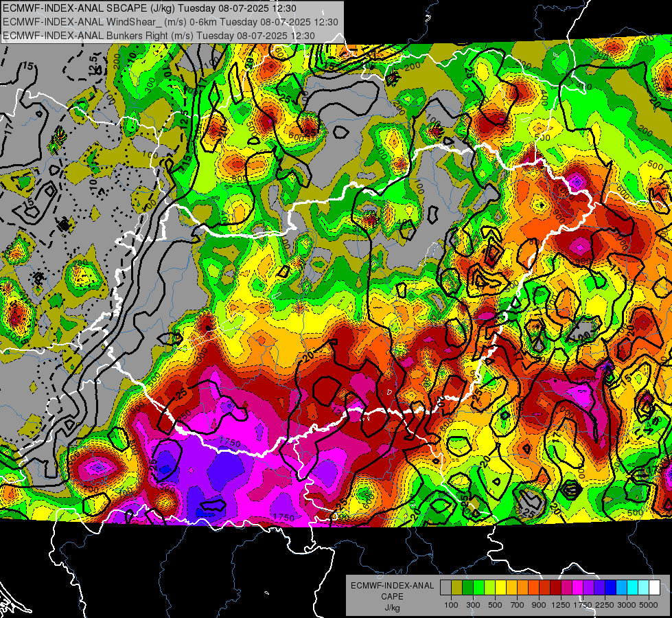Click the bright magenta legend swatch before 1750

(x=578, y=588)
